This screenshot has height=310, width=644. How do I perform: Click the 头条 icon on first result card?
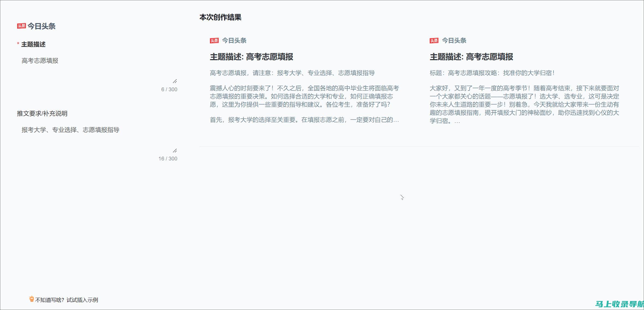pos(214,41)
